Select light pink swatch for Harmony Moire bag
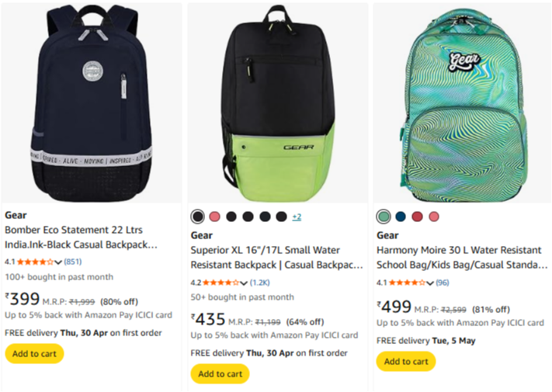552x392 pixels. click(x=434, y=217)
